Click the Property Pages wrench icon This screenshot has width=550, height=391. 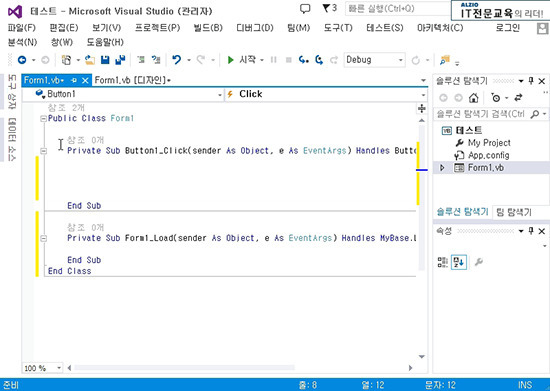tap(478, 262)
